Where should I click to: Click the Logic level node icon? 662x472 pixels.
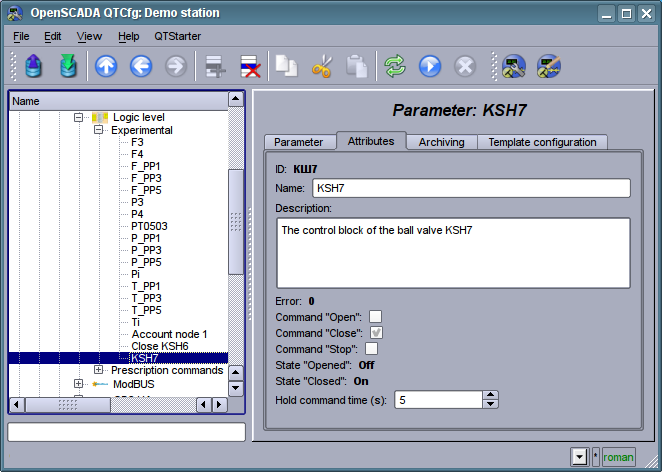click(x=100, y=117)
